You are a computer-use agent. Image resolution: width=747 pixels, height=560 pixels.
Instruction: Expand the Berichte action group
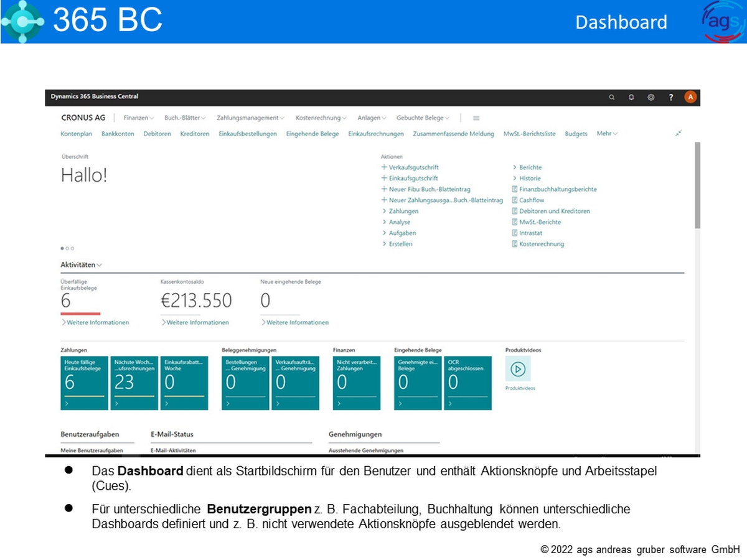tap(527, 167)
